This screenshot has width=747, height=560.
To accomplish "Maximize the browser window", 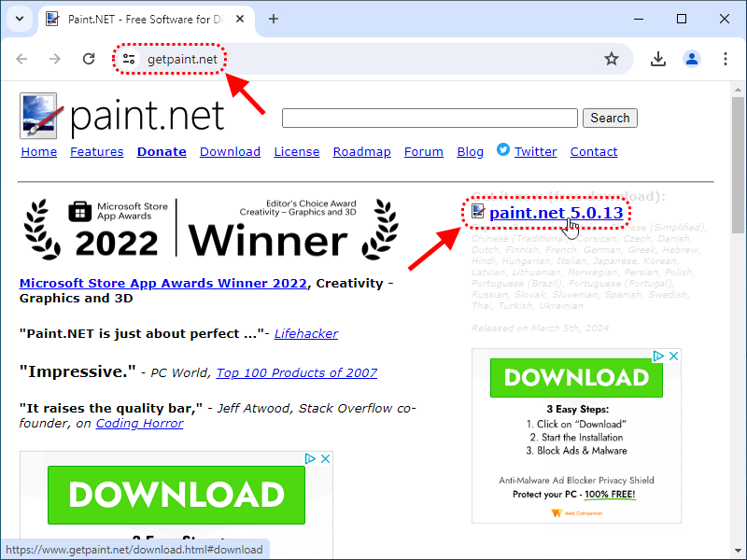I will point(682,19).
